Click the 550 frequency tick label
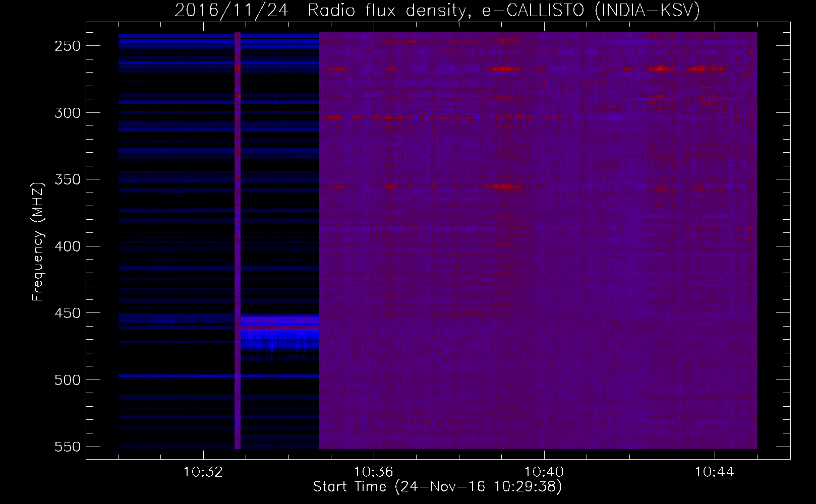Image resolution: width=816 pixels, height=504 pixels. (x=67, y=447)
